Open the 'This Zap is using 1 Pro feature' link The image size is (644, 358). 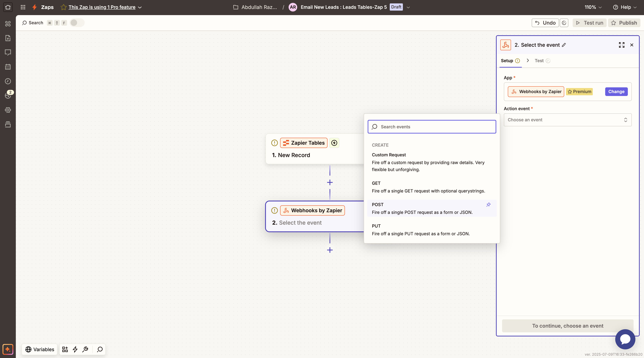pyautogui.click(x=102, y=7)
